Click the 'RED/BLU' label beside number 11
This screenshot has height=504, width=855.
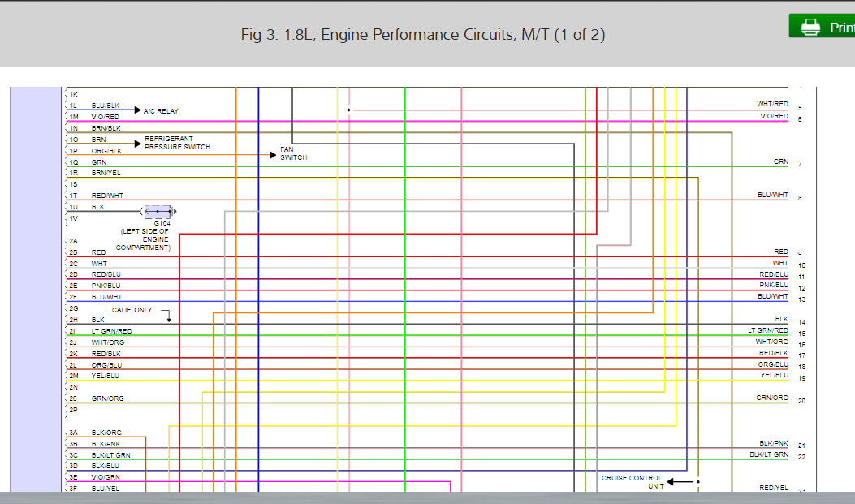point(774,274)
